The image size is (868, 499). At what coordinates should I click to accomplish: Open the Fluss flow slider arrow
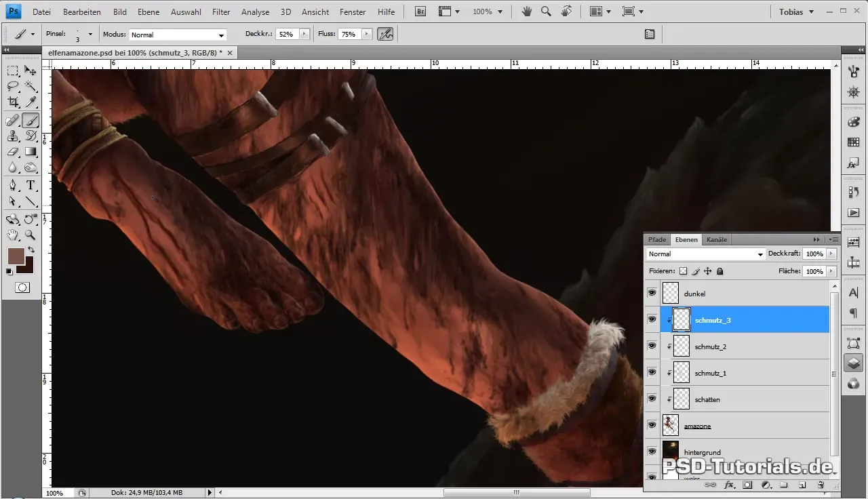click(367, 34)
